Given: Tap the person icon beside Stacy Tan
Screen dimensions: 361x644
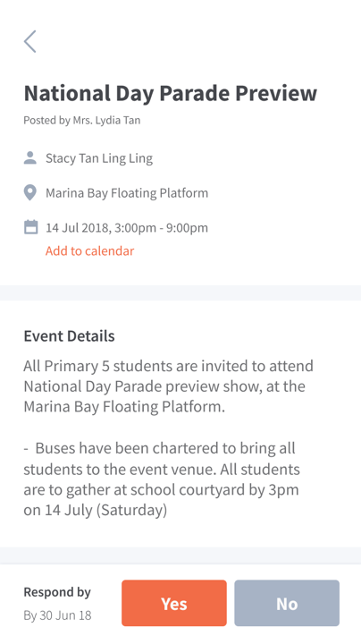Looking at the screenshot, I should coord(30,157).
